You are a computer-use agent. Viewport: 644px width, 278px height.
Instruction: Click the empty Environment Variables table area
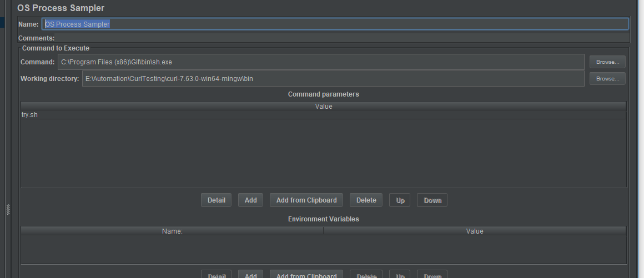coord(323,250)
